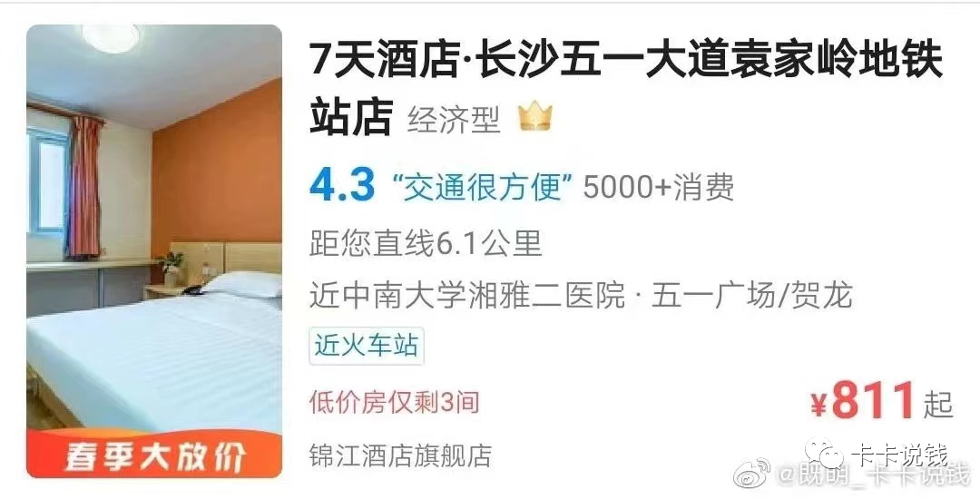Open 近中南大学湘雅二医院 location text
The height and width of the screenshot is (499, 980).
pos(467,296)
